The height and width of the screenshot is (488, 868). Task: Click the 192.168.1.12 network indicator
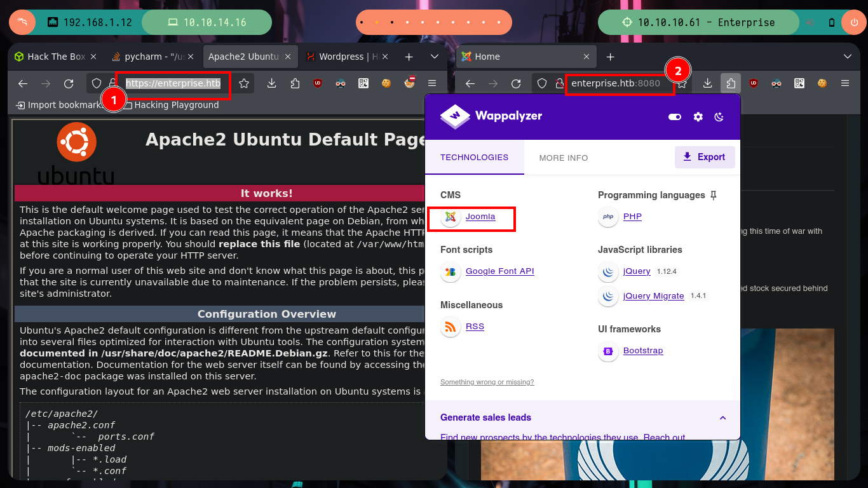coord(90,22)
